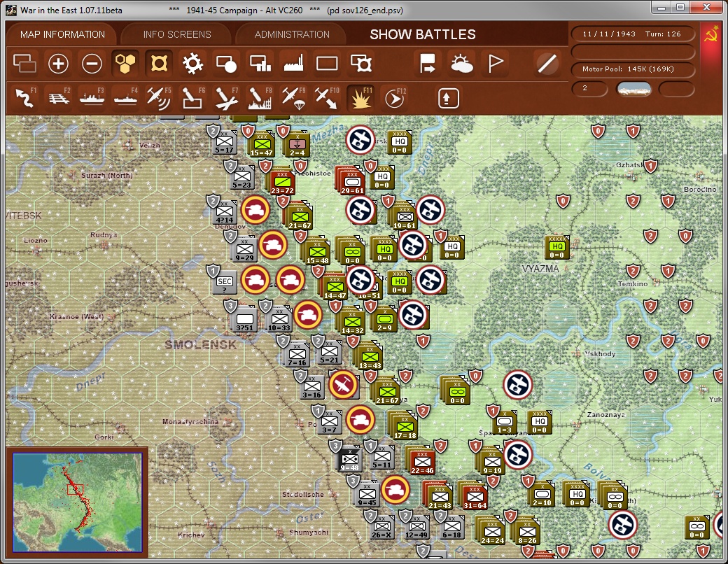Click the rectangle with gear icon
Screen dimensions: 728x564
click(360, 64)
